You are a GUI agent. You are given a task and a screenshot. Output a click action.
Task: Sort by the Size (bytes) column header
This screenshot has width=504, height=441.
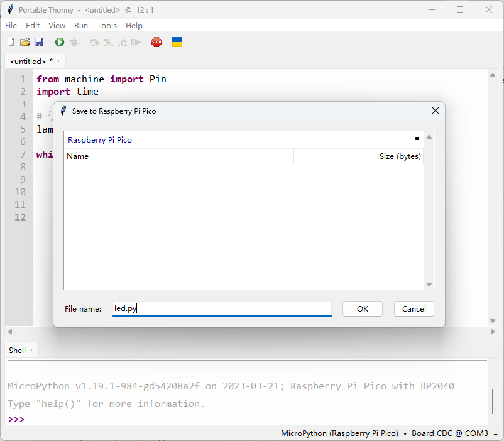click(x=359, y=156)
